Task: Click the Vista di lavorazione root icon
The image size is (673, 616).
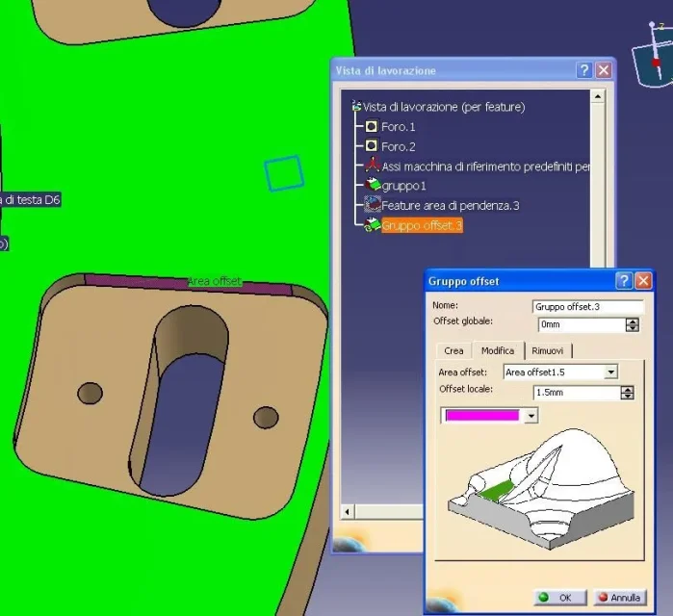Action: (x=357, y=107)
